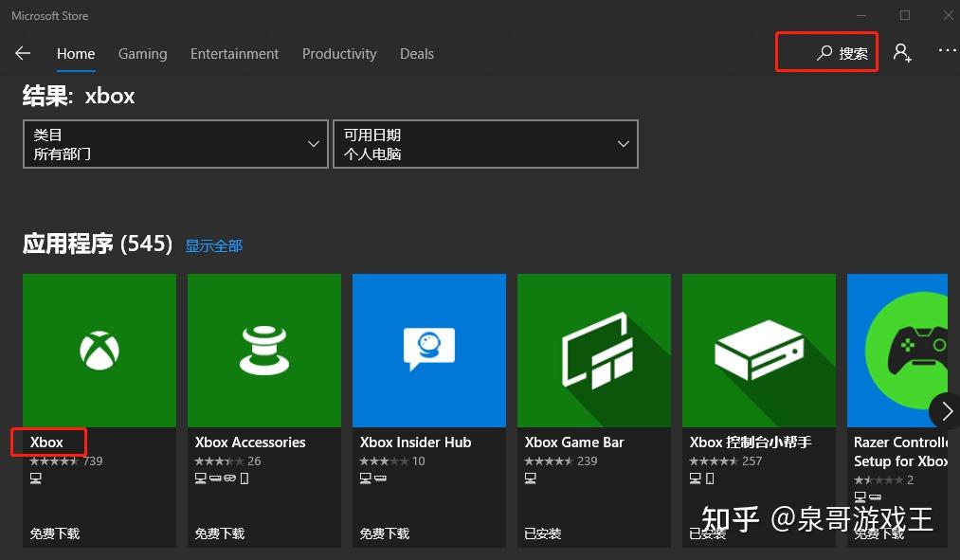Click 免费下载 under the Xbox app

click(54, 533)
